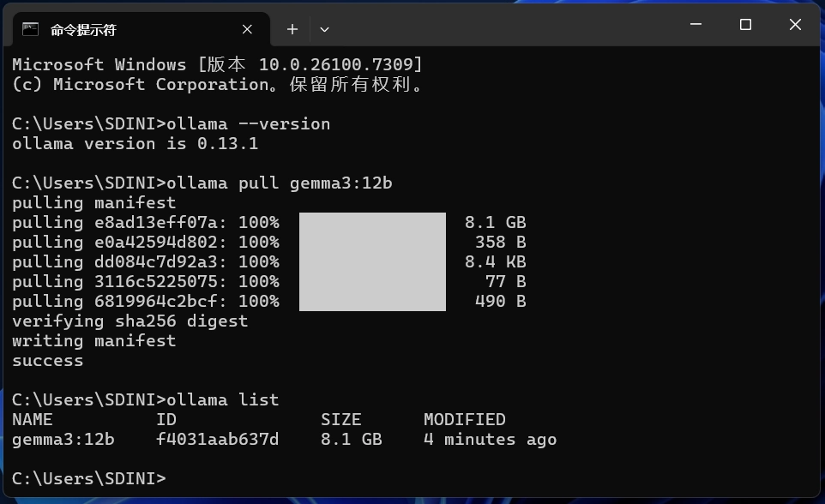Click the Command Prompt tab icon
Image resolution: width=825 pixels, height=504 pixels.
pyautogui.click(x=31, y=29)
